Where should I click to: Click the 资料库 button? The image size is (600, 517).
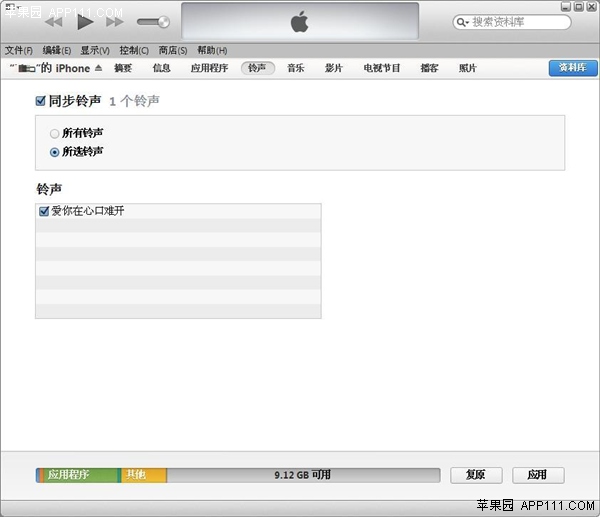tap(572, 68)
